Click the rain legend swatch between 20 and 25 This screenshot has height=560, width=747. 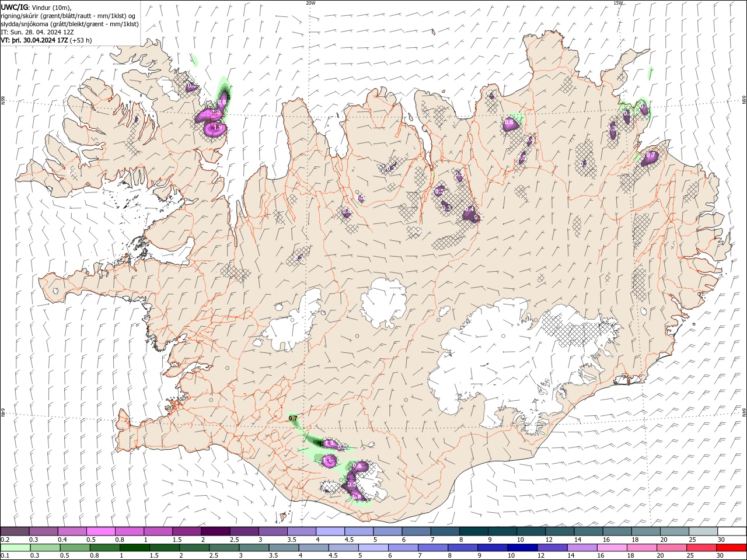pyautogui.click(x=671, y=547)
